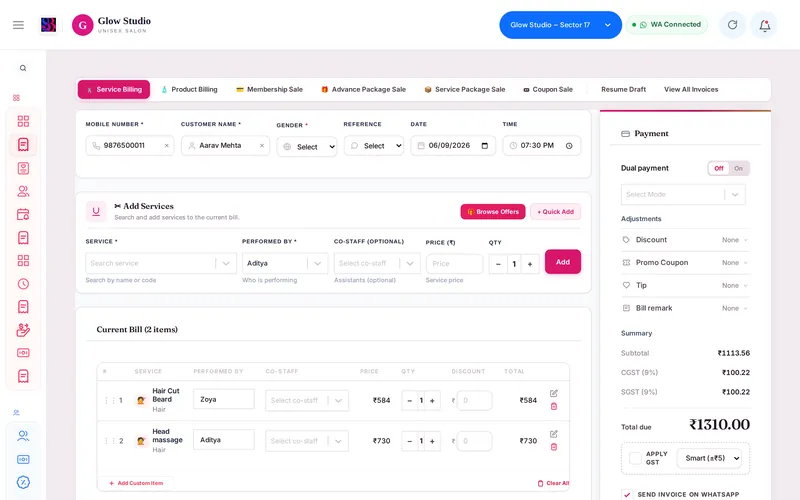Switch dual payment to On
The image size is (800, 500).
738,168
